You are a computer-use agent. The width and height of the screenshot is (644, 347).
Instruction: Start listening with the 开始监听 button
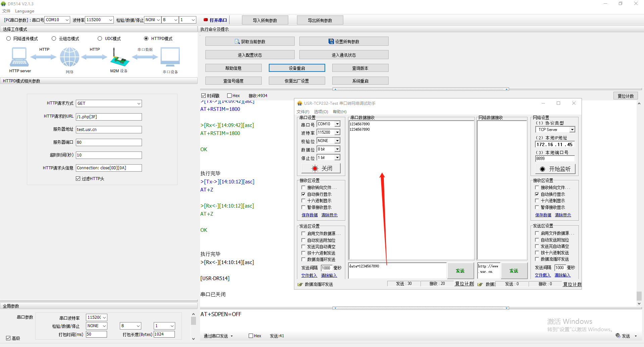coord(555,169)
